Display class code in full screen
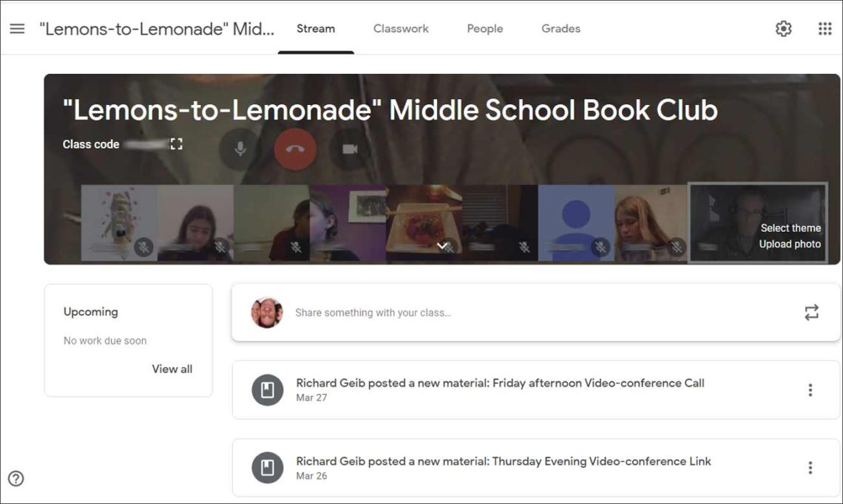 click(x=176, y=144)
